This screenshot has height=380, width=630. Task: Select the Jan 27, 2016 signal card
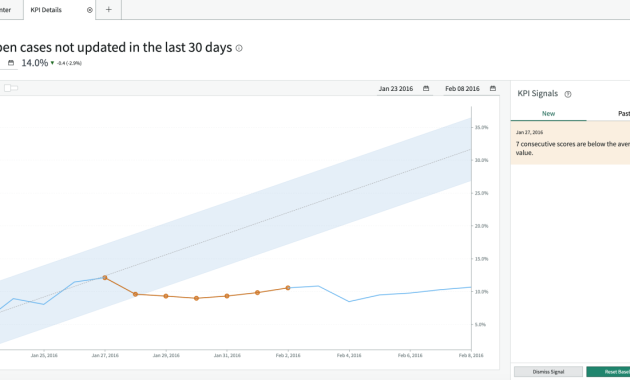pos(571,143)
